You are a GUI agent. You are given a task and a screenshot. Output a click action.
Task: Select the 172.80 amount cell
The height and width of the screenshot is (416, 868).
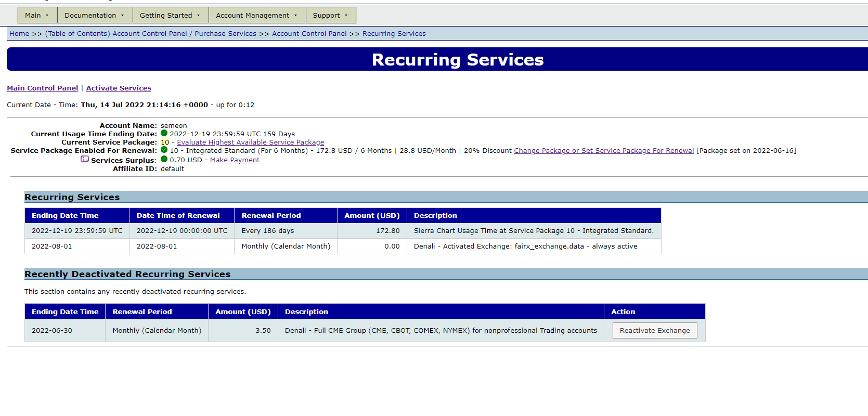point(372,231)
